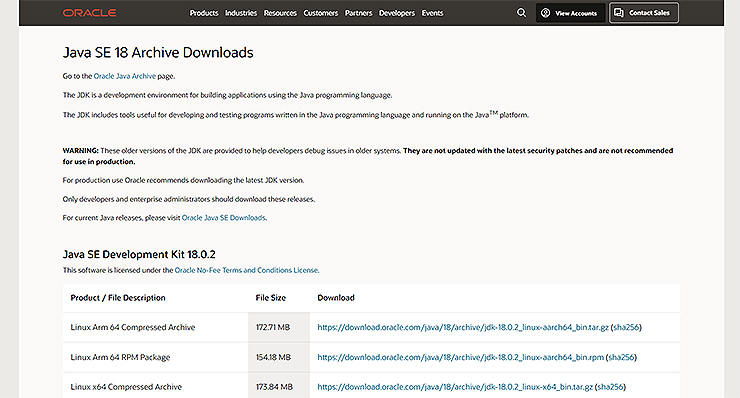This screenshot has height=398, width=740.
Task: Follow the Oracle Java Archive link
Action: tap(125, 76)
